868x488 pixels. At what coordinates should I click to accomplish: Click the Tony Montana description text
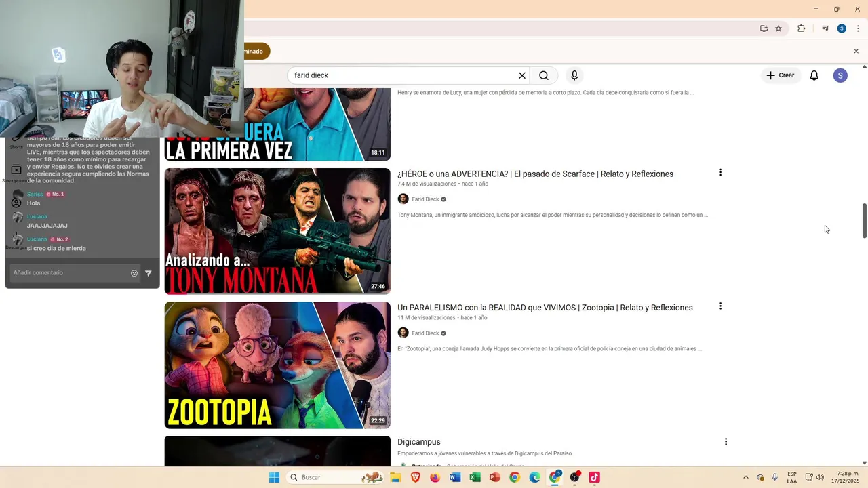pos(552,215)
